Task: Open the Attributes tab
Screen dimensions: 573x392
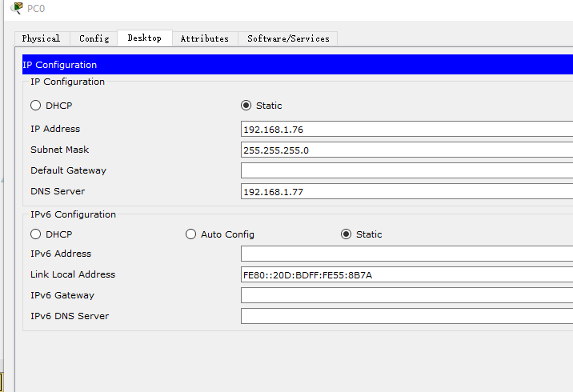Action: click(x=205, y=38)
